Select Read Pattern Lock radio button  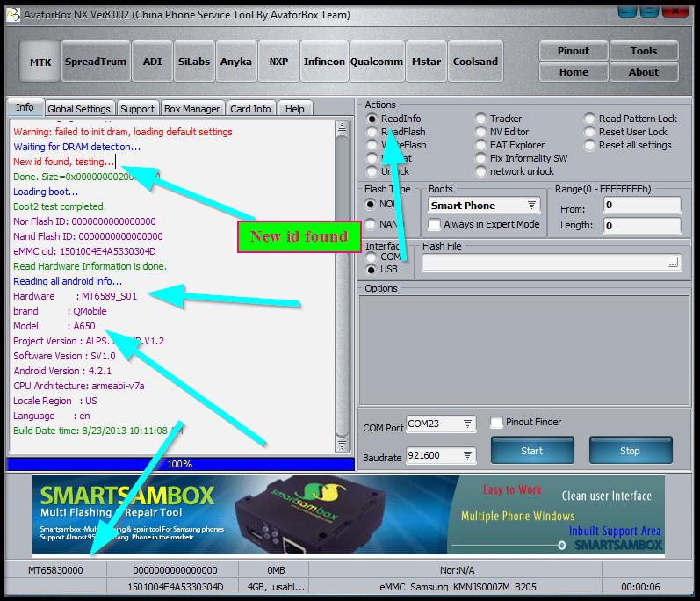(589, 119)
